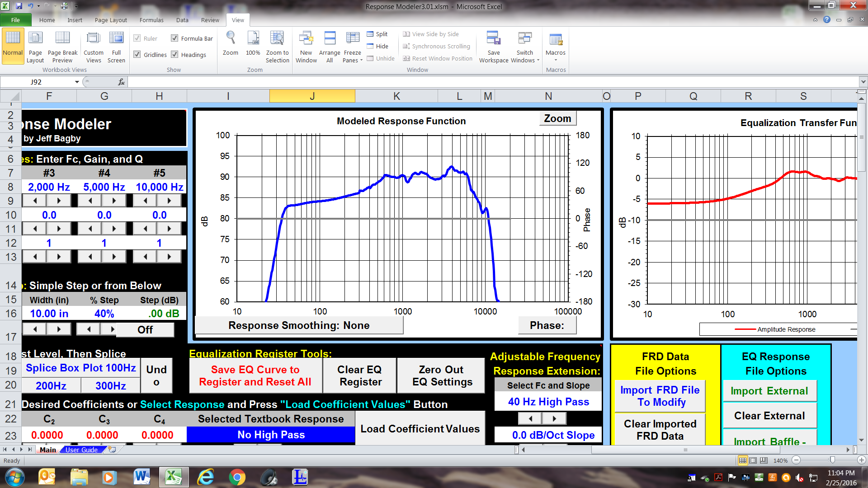Switch to Page Layout view

click(35, 47)
